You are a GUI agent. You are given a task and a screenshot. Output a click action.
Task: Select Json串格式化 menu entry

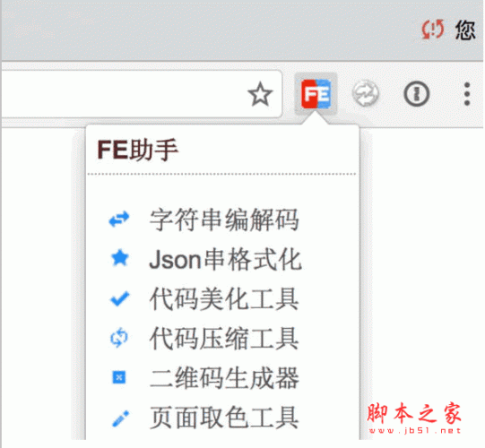tap(225, 260)
